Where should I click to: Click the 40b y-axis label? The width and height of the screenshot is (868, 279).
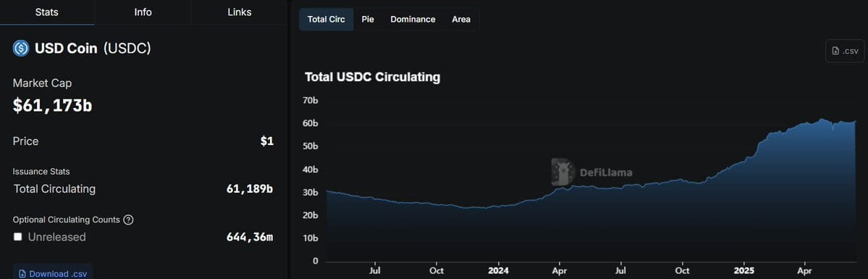coord(311,170)
